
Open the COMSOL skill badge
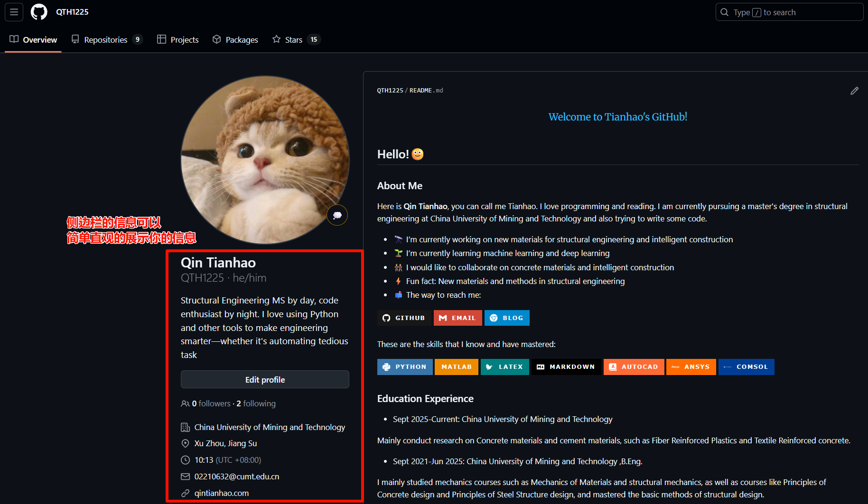click(746, 367)
